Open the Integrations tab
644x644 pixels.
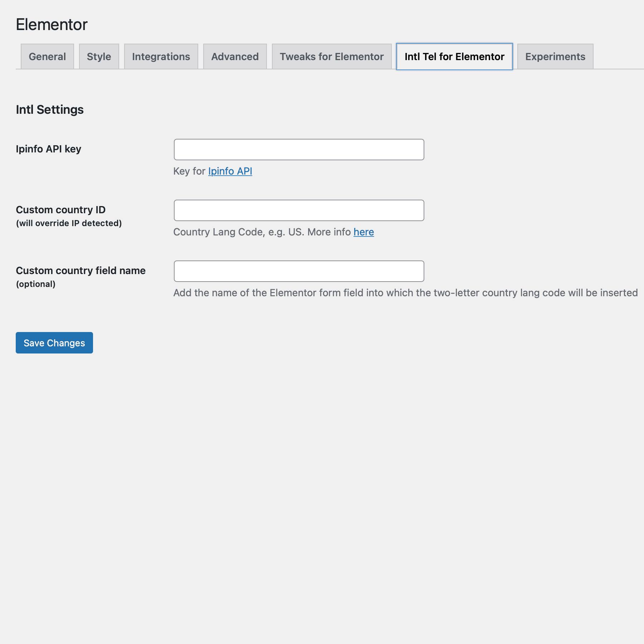click(161, 57)
